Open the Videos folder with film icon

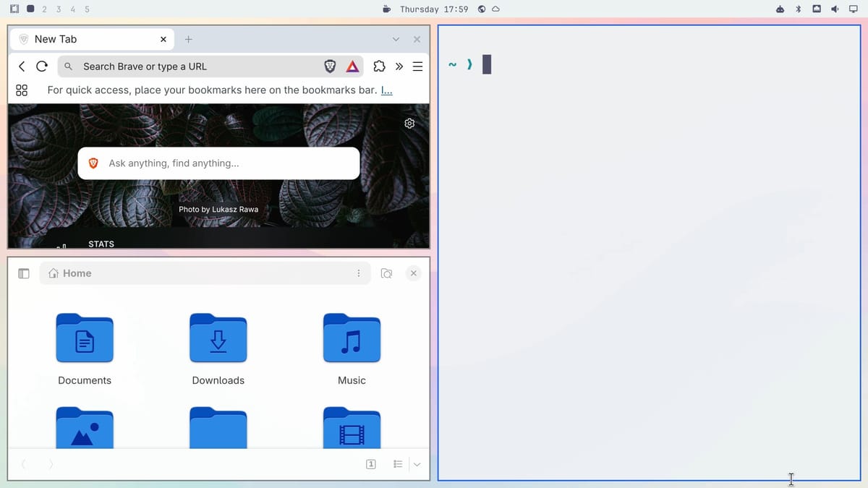tap(352, 428)
